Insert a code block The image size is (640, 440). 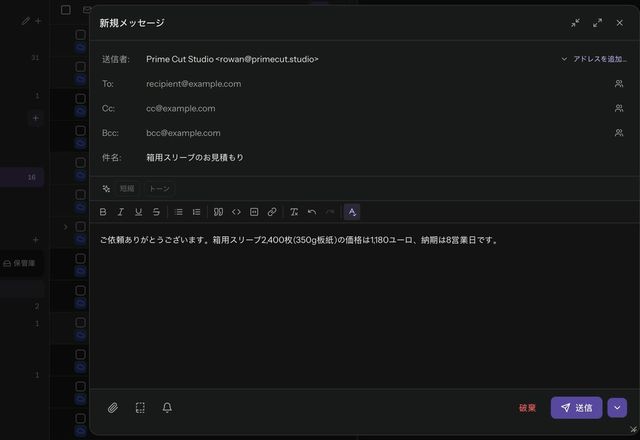(254, 212)
